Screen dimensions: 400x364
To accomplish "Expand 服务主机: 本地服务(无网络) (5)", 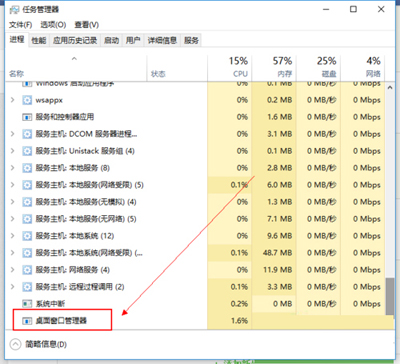I will [x=13, y=219].
